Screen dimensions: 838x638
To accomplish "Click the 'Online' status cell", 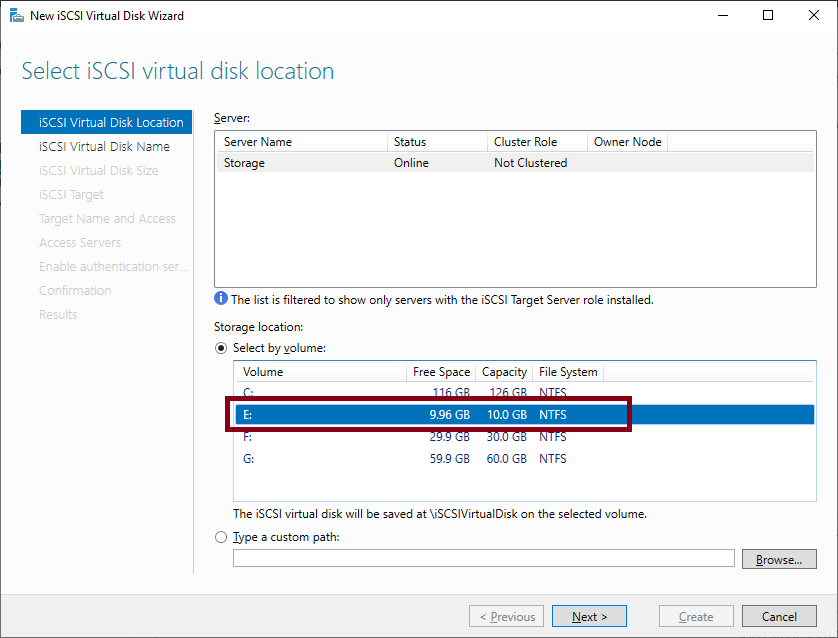I will (x=411, y=162).
